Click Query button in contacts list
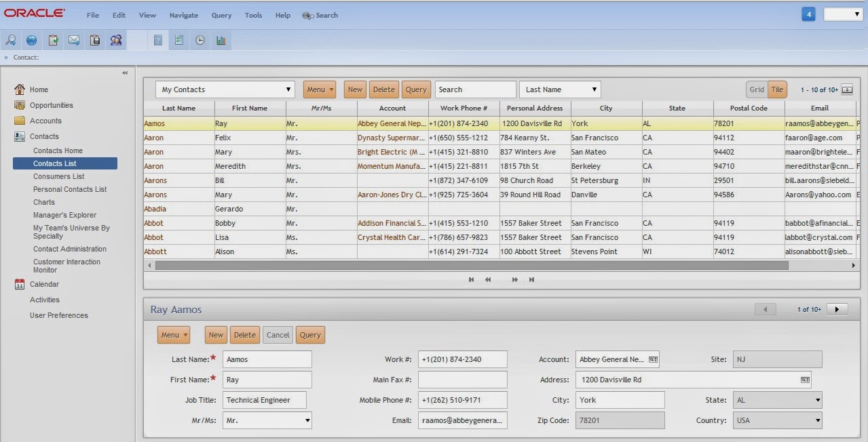Screen dimensions: 868x442 [x=416, y=89]
